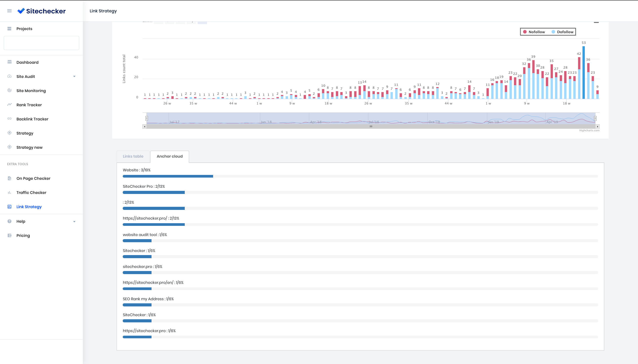Open On Page Checker tool
638x364 pixels.
click(33, 178)
